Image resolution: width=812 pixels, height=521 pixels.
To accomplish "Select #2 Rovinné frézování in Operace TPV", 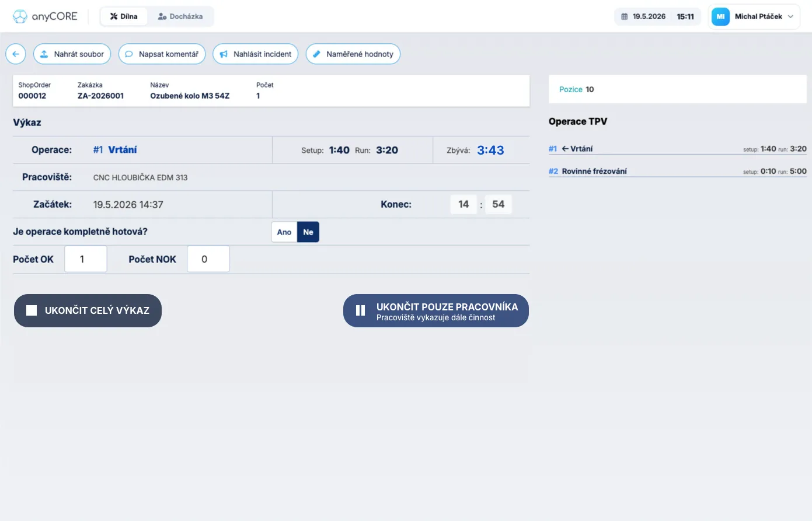I will 678,171.
